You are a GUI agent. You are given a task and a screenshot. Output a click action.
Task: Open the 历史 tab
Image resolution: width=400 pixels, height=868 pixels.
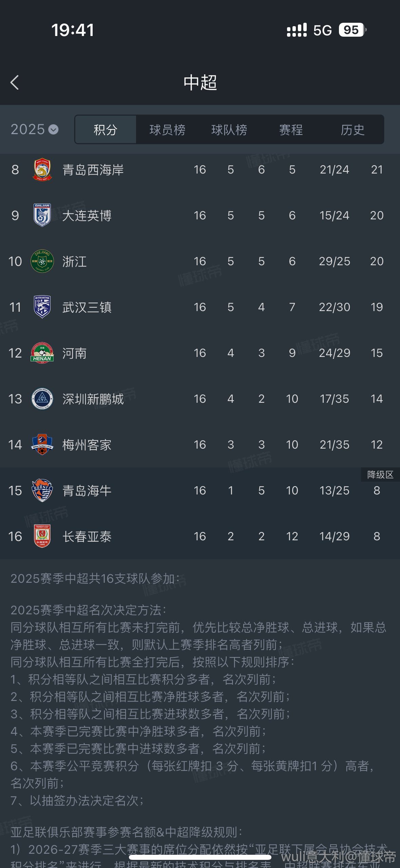point(353,129)
